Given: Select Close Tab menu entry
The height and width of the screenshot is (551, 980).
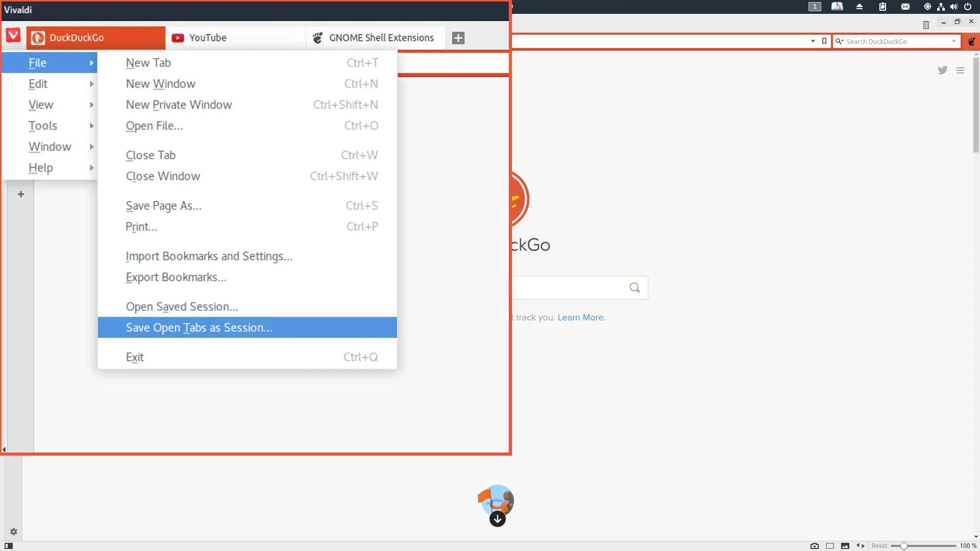Looking at the screenshot, I should 247,155.
